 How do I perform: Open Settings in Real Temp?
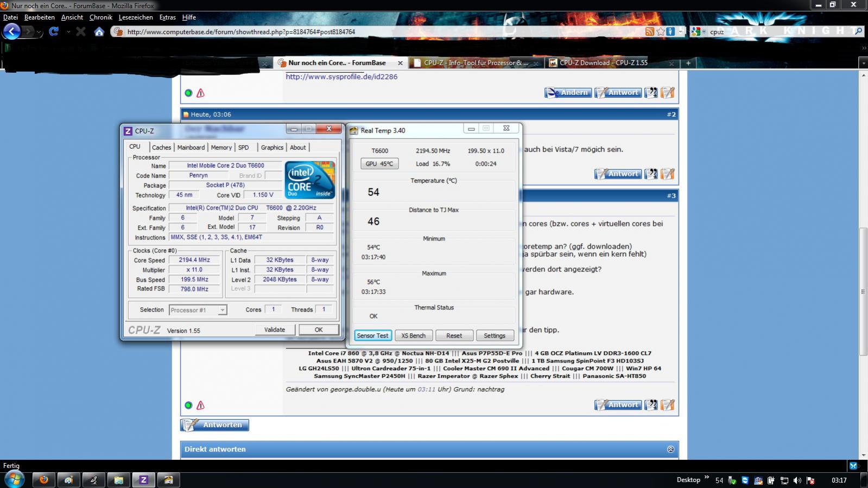tap(495, 335)
